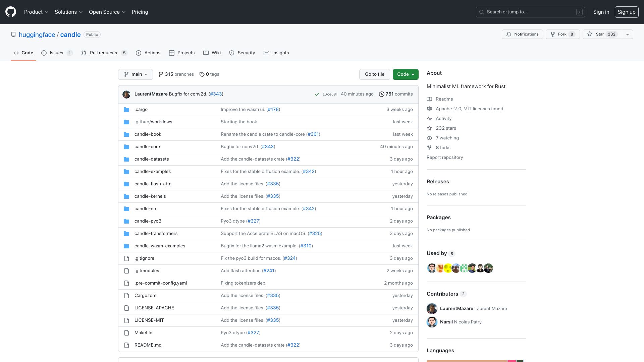Click LaurentMazare's avatar in commit header
The width and height of the screenshot is (644, 362).
pos(126,95)
